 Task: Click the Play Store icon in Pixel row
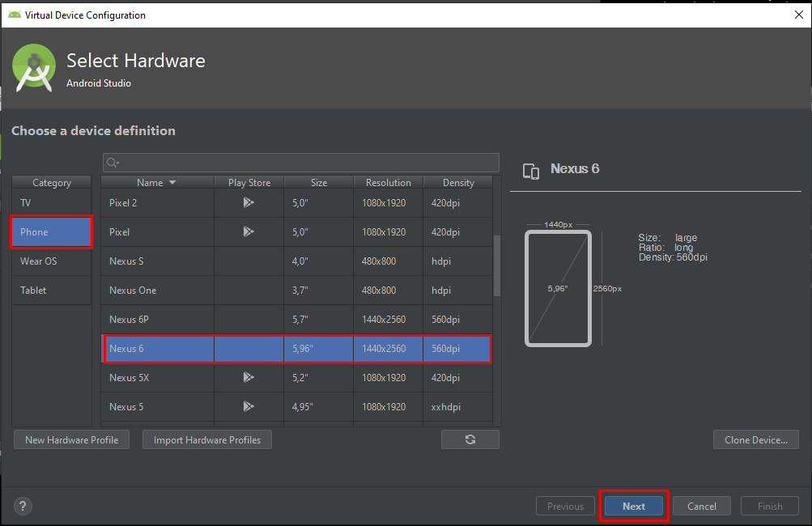(249, 232)
